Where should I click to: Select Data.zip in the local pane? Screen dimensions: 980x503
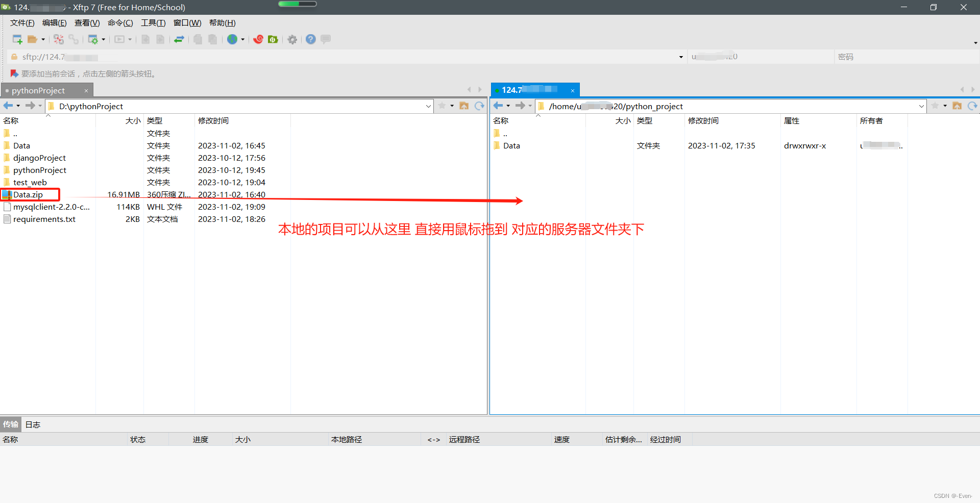pos(28,194)
